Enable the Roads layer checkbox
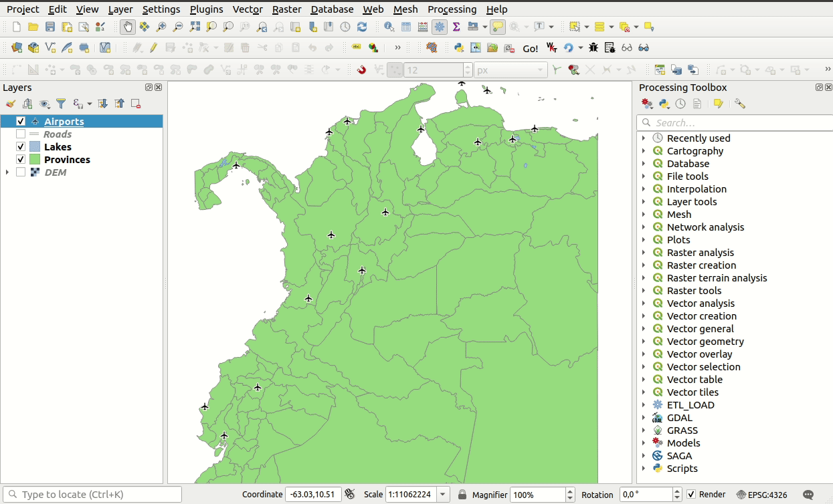 coord(21,134)
